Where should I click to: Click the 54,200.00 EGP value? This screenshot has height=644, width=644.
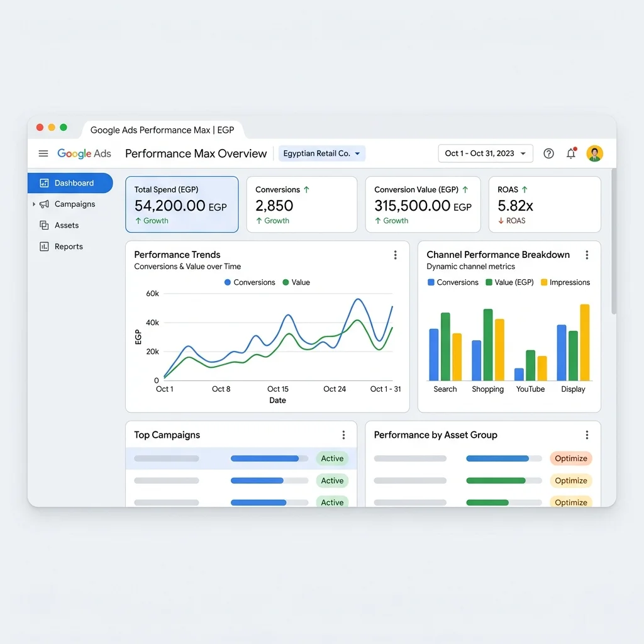180,206
